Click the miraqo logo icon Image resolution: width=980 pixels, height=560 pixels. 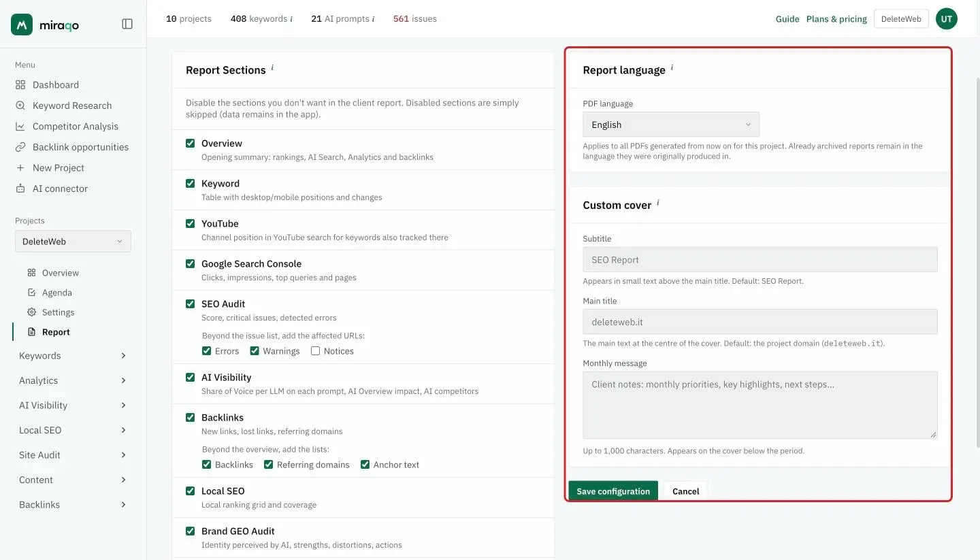tap(22, 24)
